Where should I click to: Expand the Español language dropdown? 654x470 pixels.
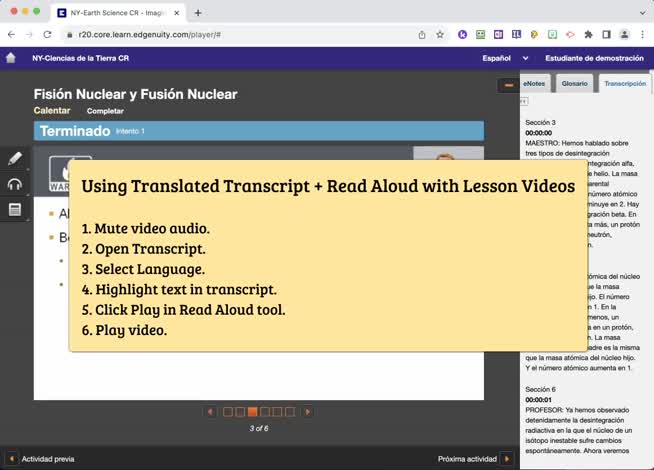click(x=502, y=58)
